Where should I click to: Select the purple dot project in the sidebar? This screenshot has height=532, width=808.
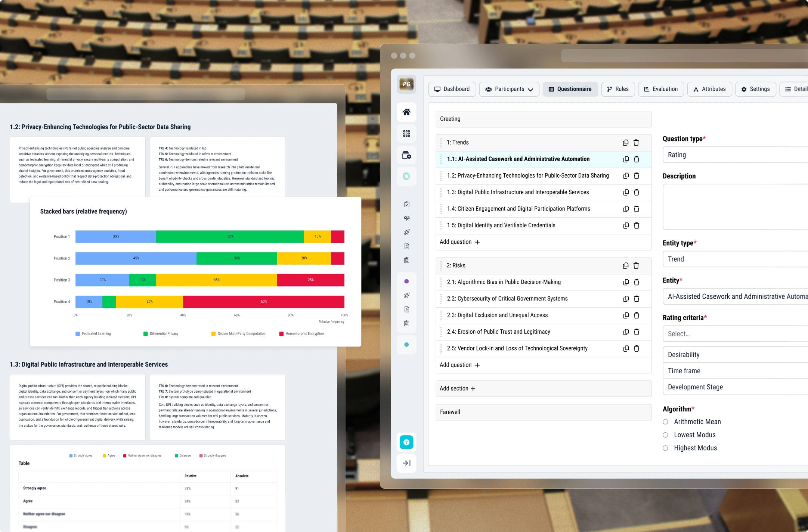pos(406,281)
